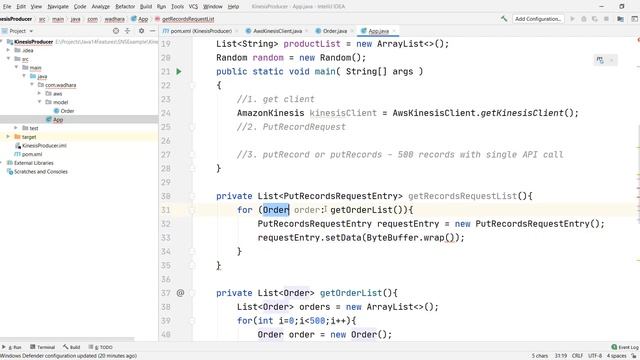Click the Build Project hammer icon
Image resolution: width=640 pixels, height=360 pixels.
[x=504, y=19]
